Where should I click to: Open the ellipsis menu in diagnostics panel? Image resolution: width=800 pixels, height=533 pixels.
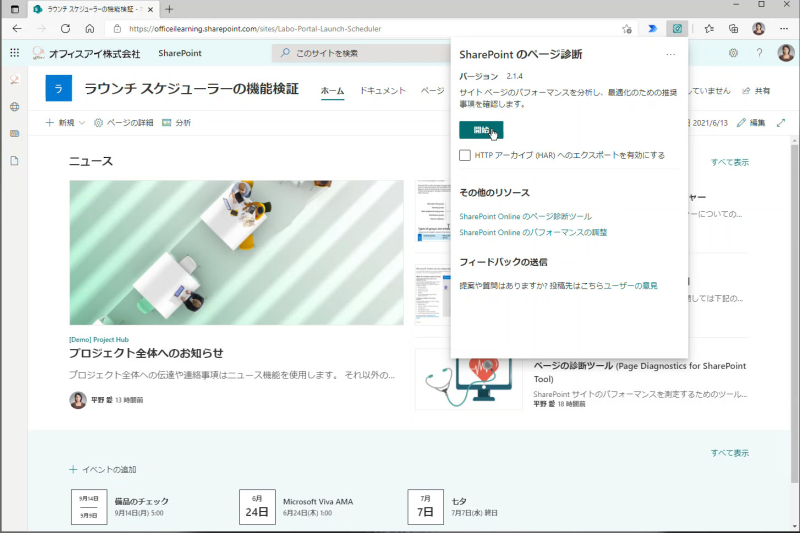670,54
